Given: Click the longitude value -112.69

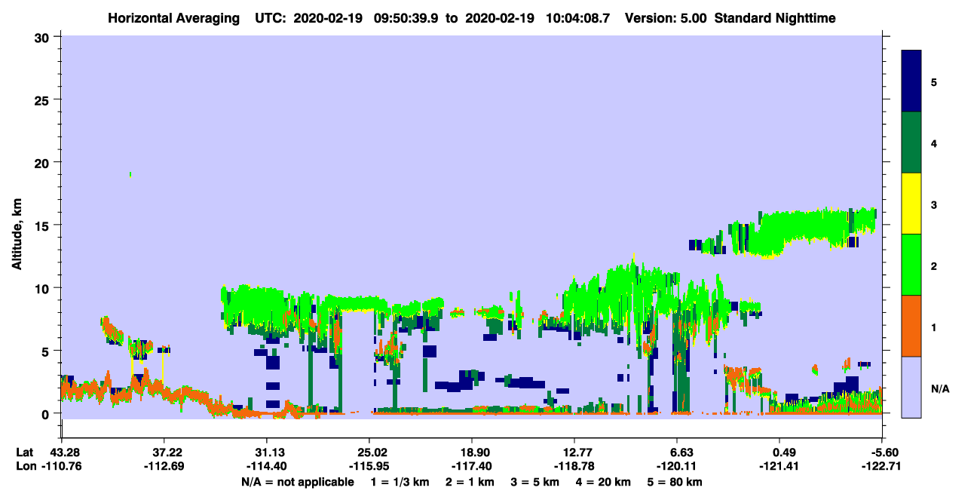Looking at the screenshot, I should [x=164, y=466].
